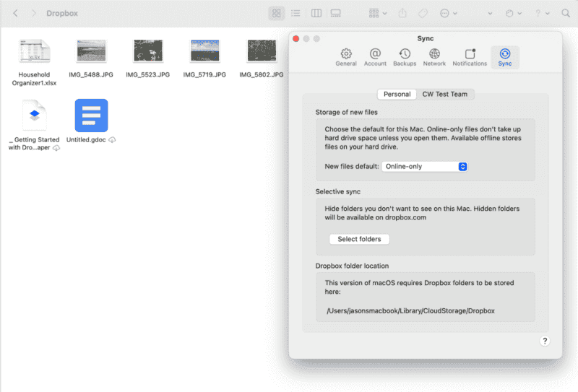
Task: Click the help question mark button
Action: [x=545, y=341]
